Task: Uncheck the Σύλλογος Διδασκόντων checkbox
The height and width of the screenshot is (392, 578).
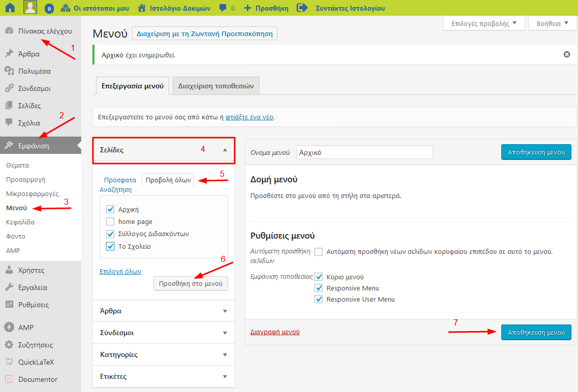Action: pos(110,234)
